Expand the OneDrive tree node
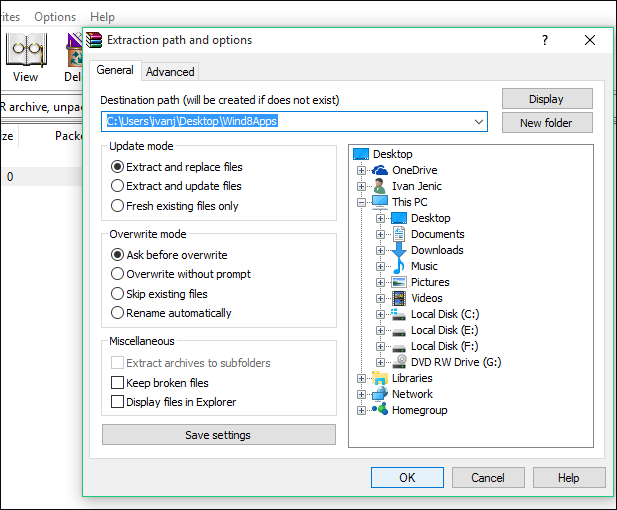Viewport: 617px width, 510px height. pos(361,170)
